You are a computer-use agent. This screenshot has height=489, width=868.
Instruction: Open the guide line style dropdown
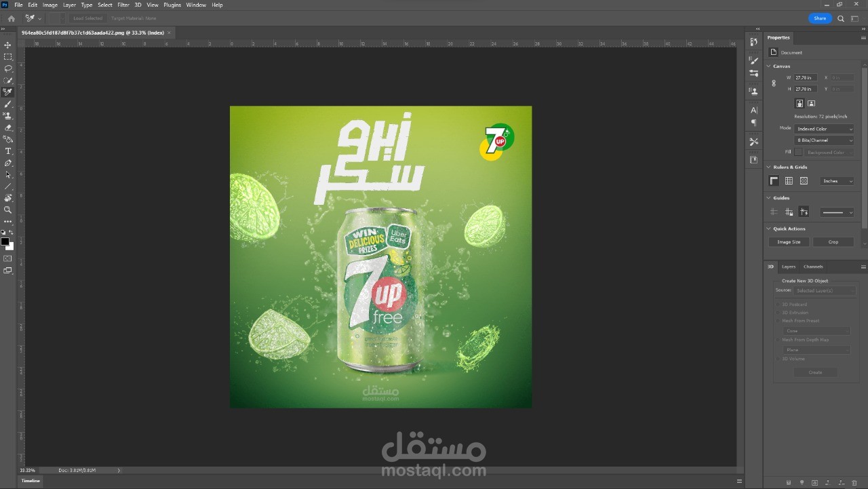tap(837, 212)
